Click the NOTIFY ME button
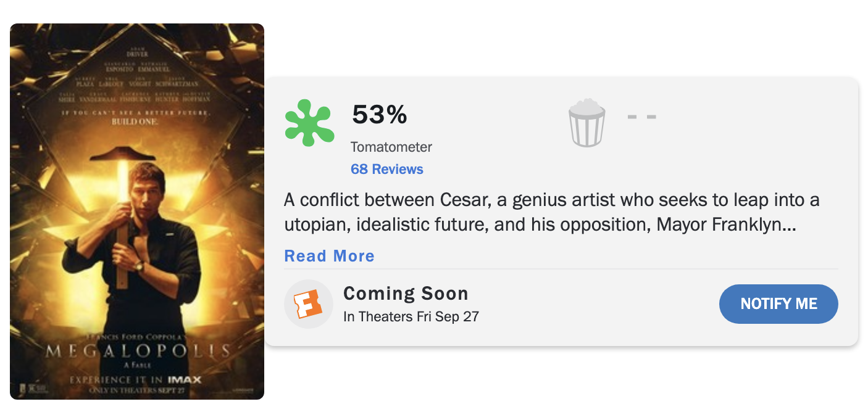Viewport: 868px width, 412px height. click(x=778, y=304)
